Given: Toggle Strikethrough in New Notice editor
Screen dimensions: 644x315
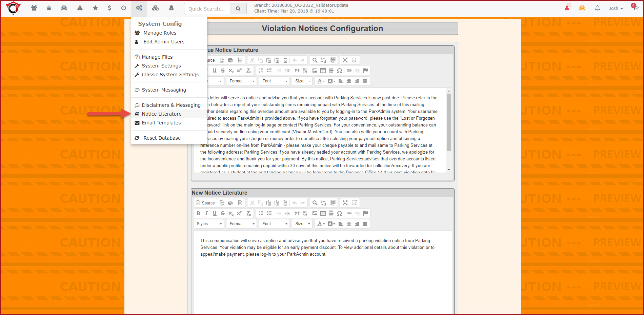Looking at the screenshot, I should pos(223,214).
